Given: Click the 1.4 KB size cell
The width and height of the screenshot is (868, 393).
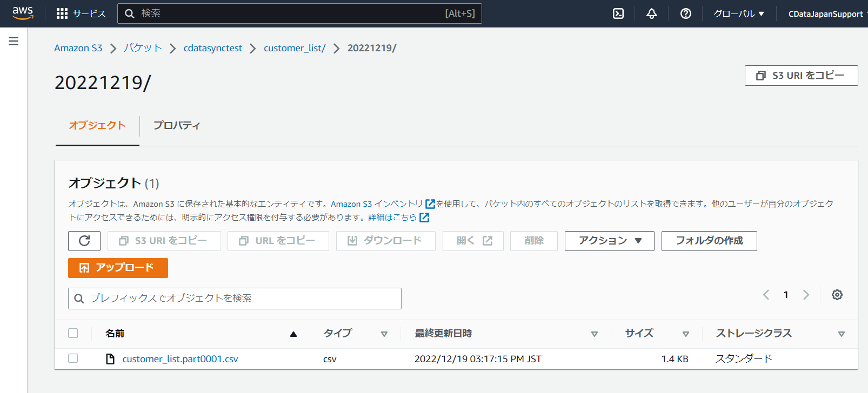Looking at the screenshot, I should pos(675,359).
